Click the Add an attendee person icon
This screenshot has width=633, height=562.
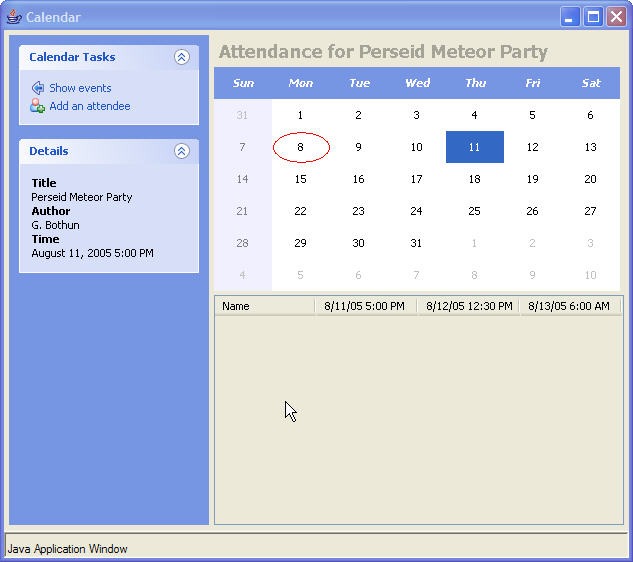click(x=37, y=106)
